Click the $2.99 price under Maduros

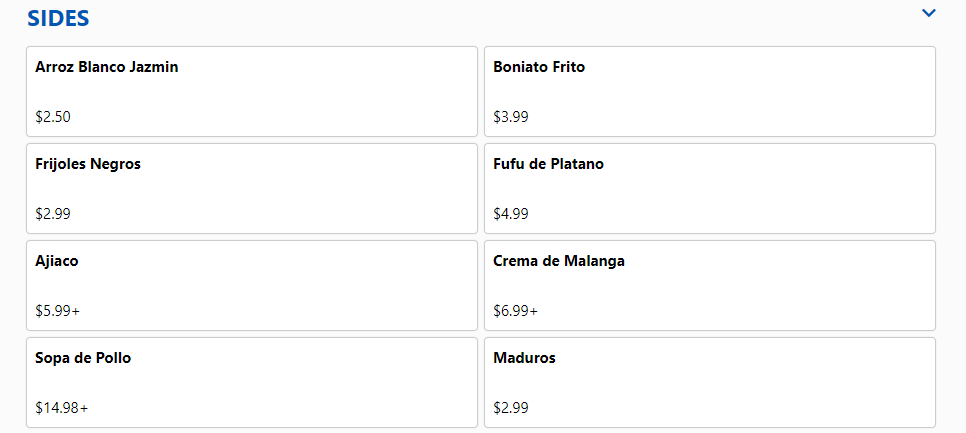click(511, 408)
